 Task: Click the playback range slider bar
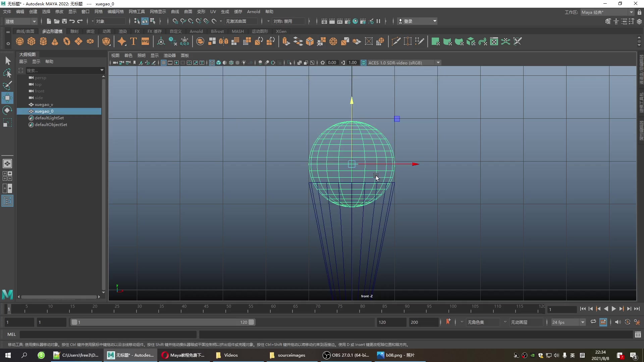(x=163, y=322)
